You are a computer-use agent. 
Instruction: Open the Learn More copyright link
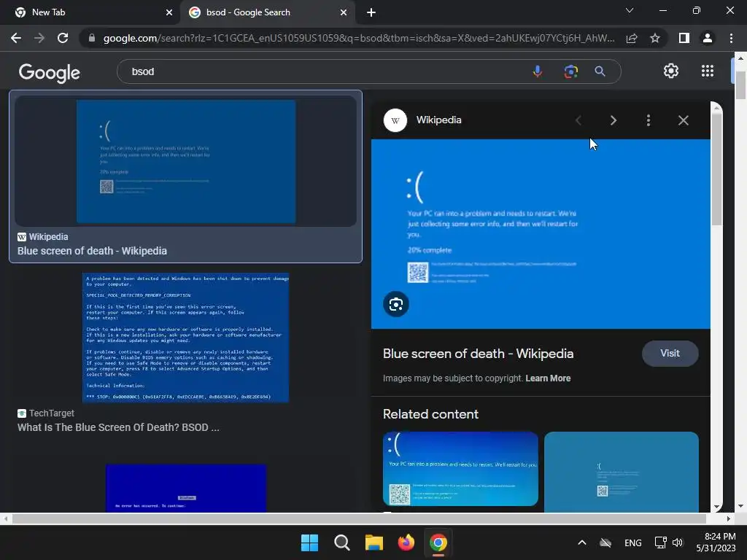pos(548,378)
